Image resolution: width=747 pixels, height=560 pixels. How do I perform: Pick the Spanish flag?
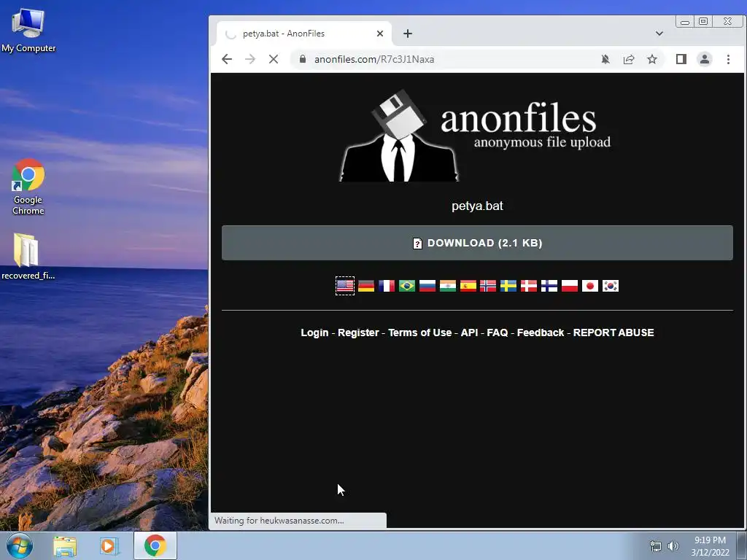(468, 286)
